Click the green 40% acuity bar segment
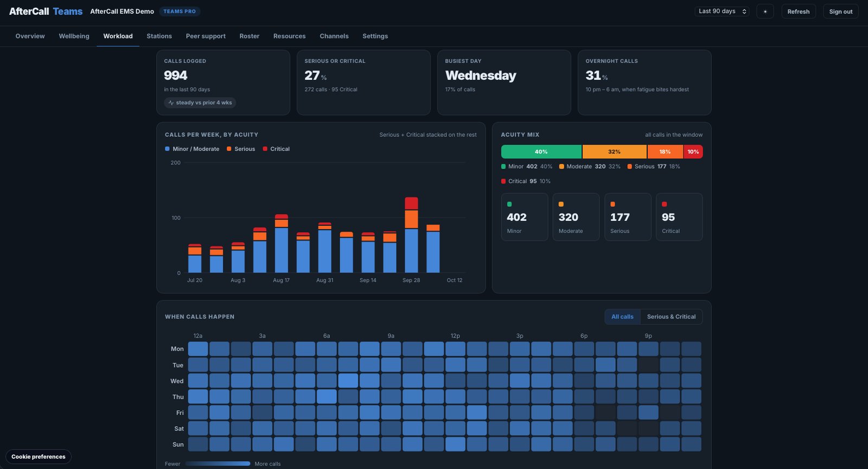 (x=541, y=152)
